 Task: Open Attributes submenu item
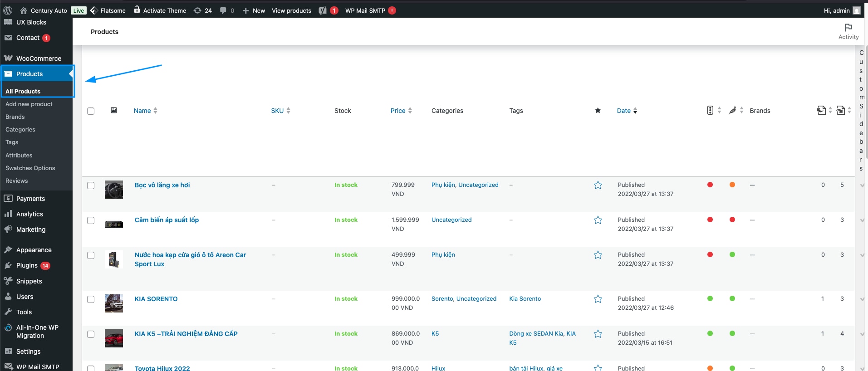click(x=19, y=155)
